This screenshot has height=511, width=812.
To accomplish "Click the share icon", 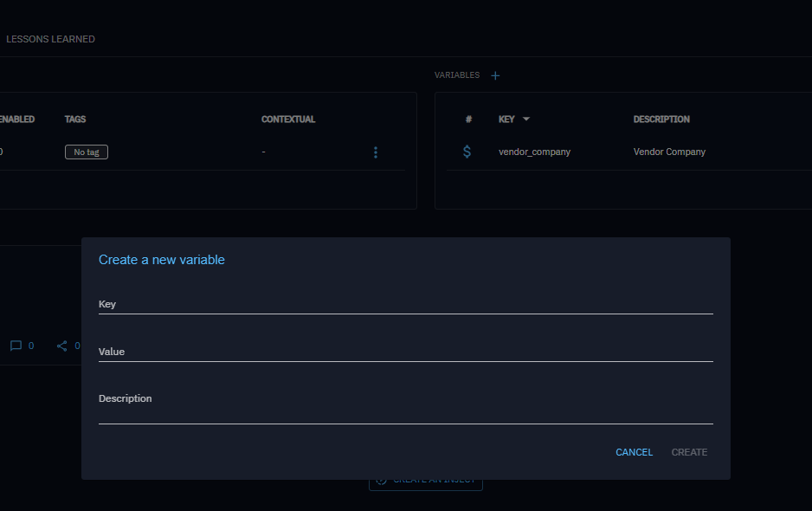I will [62, 346].
